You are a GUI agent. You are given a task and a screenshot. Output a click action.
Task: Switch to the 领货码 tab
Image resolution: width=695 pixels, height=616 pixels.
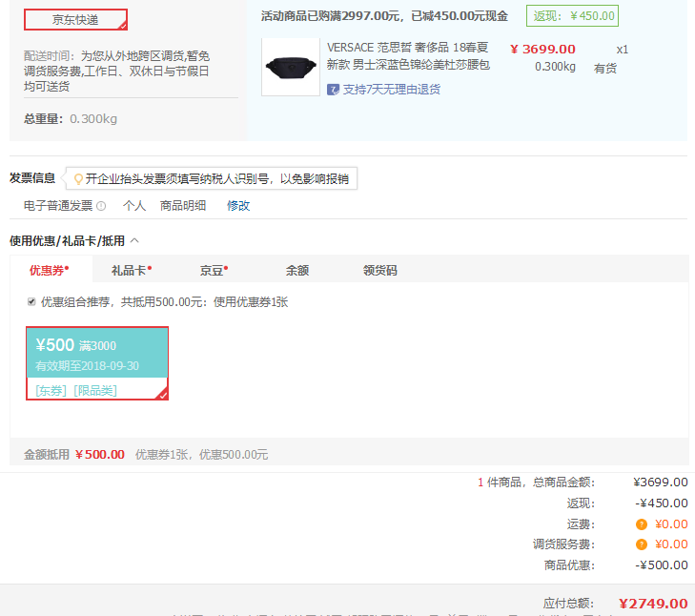[379, 270]
